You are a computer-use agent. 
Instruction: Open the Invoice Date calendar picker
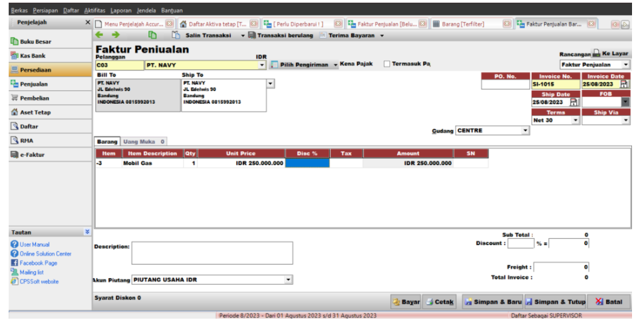click(x=624, y=84)
